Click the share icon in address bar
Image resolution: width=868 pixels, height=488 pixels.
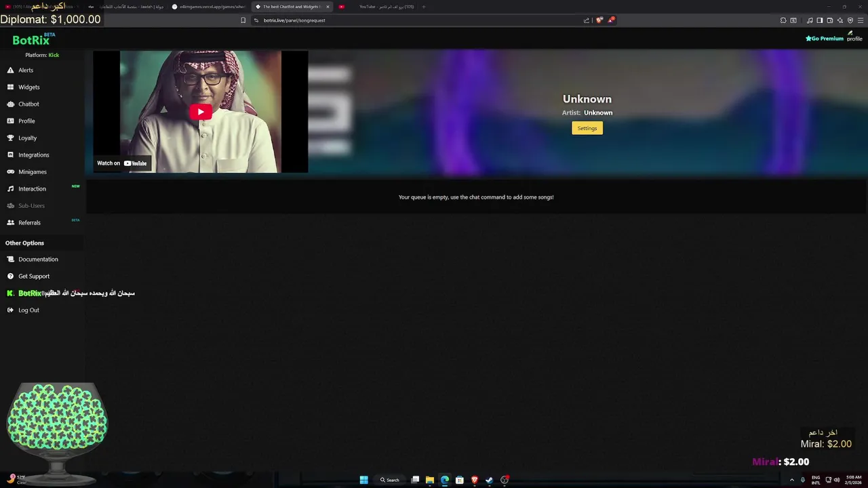(587, 20)
